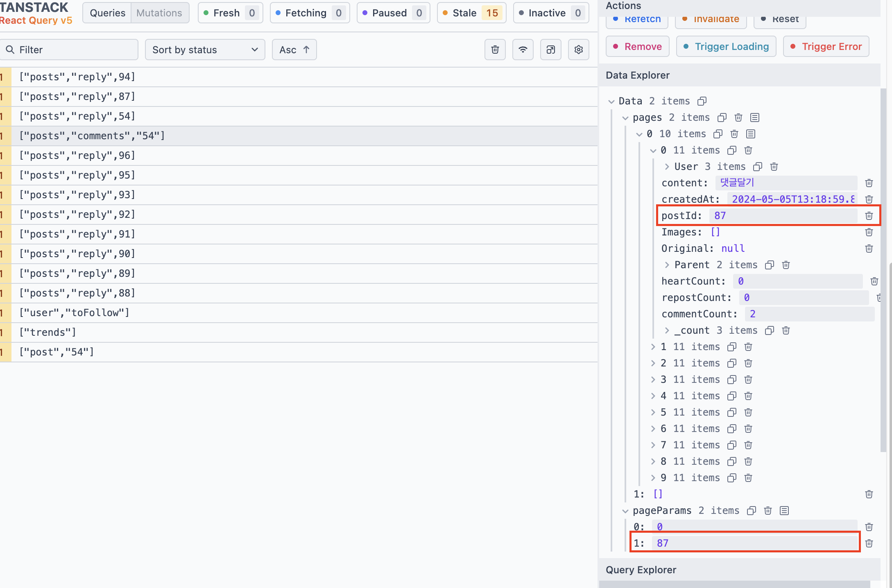Switch to Queries tab
Image resolution: width=892 pixels, height=588 pixels.
pos(107,13)
